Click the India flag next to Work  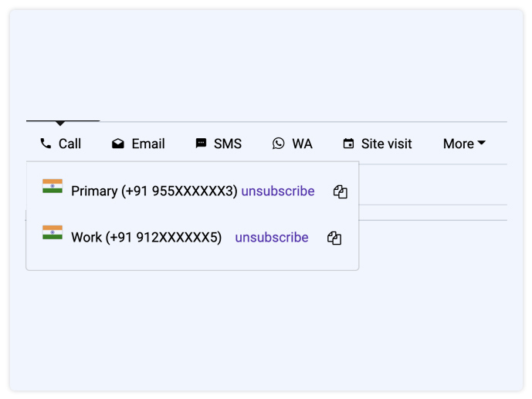coord(53,232)
